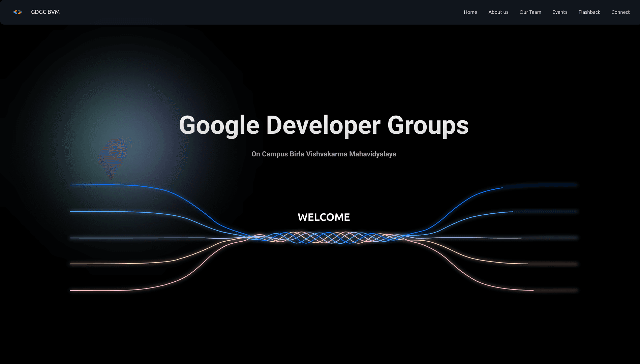This screenshot has height=364, width=640.
Task: Click the peach line on the left side
Action: pos(101,264)
